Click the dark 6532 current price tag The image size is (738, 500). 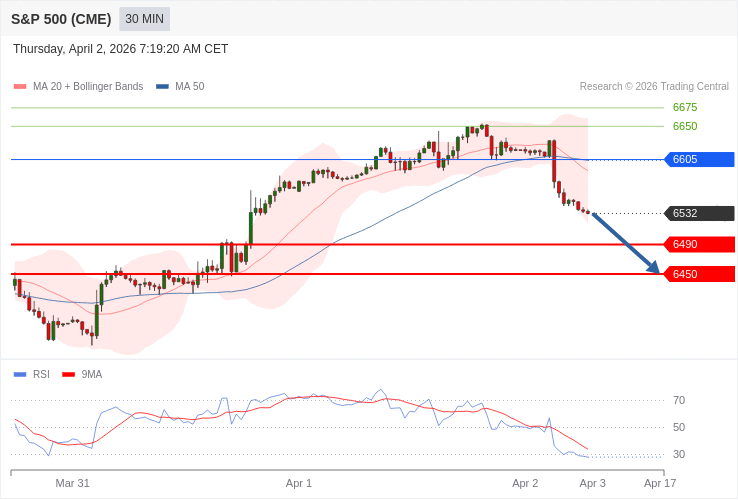point(699,213)
